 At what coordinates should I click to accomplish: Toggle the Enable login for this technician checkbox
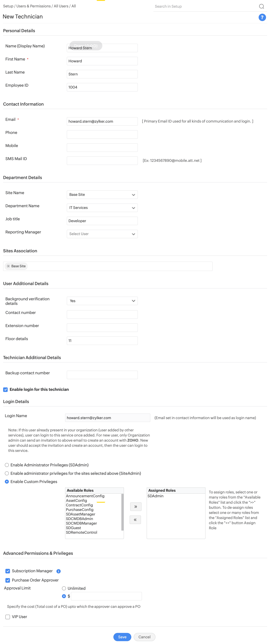6,390
